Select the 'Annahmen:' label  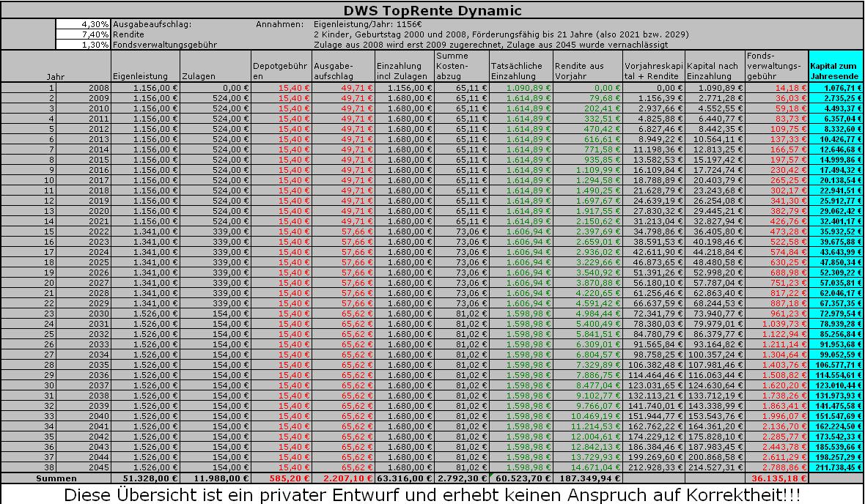[x=280, y=25]
